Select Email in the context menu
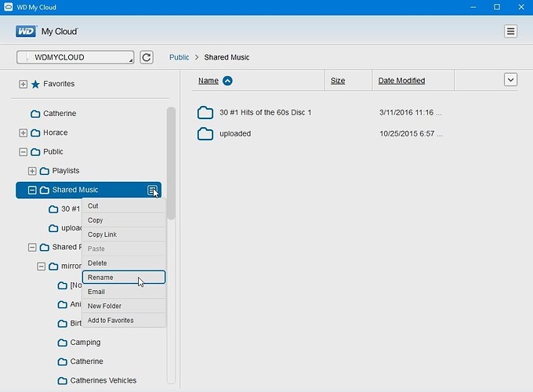The image size is (533, 392). [x=124, y=292]
